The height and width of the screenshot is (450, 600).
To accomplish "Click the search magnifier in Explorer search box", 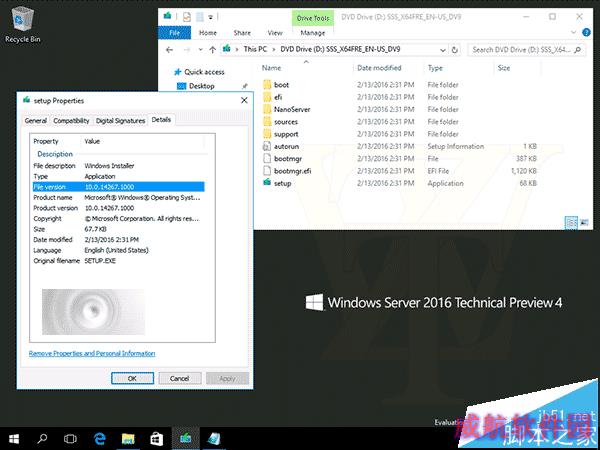I will [x=578, y=50].
